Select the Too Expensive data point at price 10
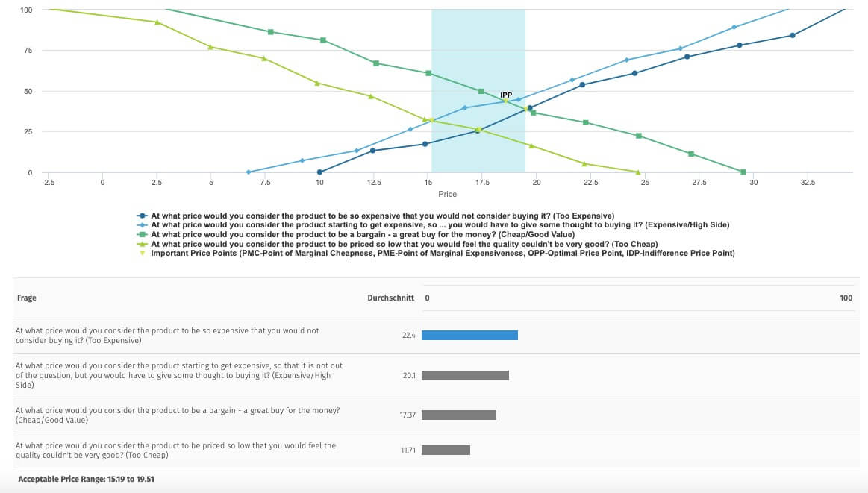Screen dimensions: 868x493 pyautogui.click(x=319, y=172)
